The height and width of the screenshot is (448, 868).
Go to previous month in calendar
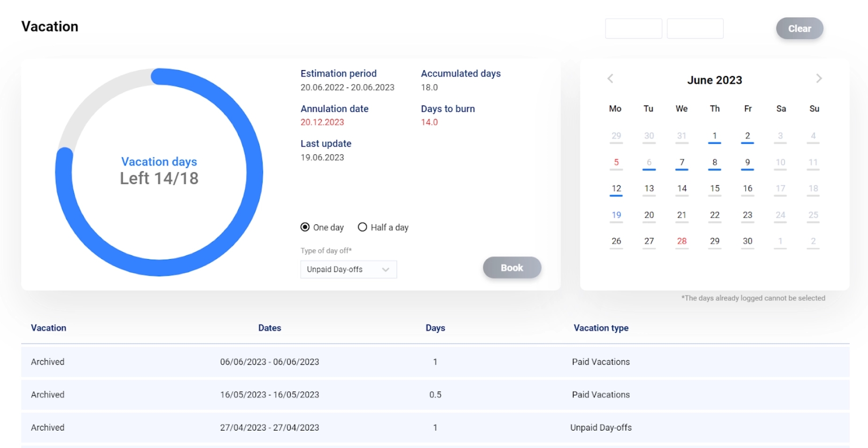(x=610, y=79)
